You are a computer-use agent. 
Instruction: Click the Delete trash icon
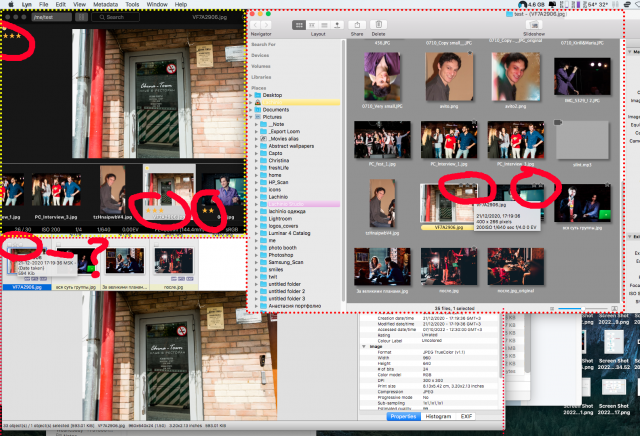[378, 25]
